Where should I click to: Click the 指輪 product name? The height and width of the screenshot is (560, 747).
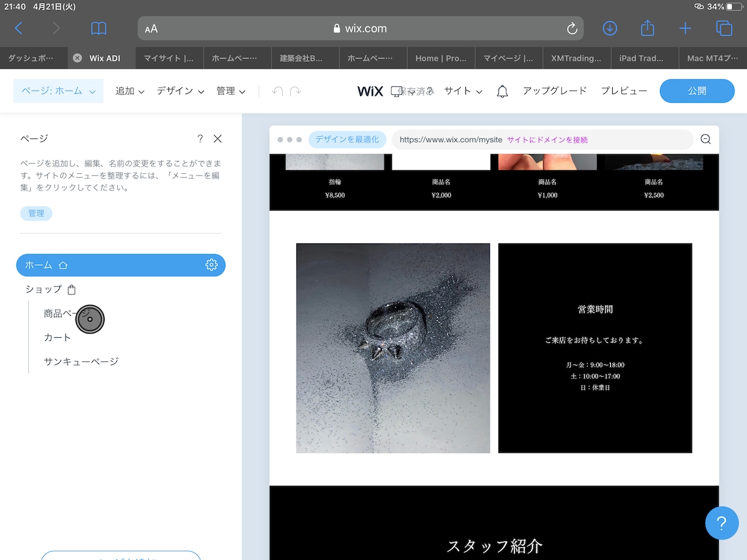pyautogui.click(x=335, y=182)
